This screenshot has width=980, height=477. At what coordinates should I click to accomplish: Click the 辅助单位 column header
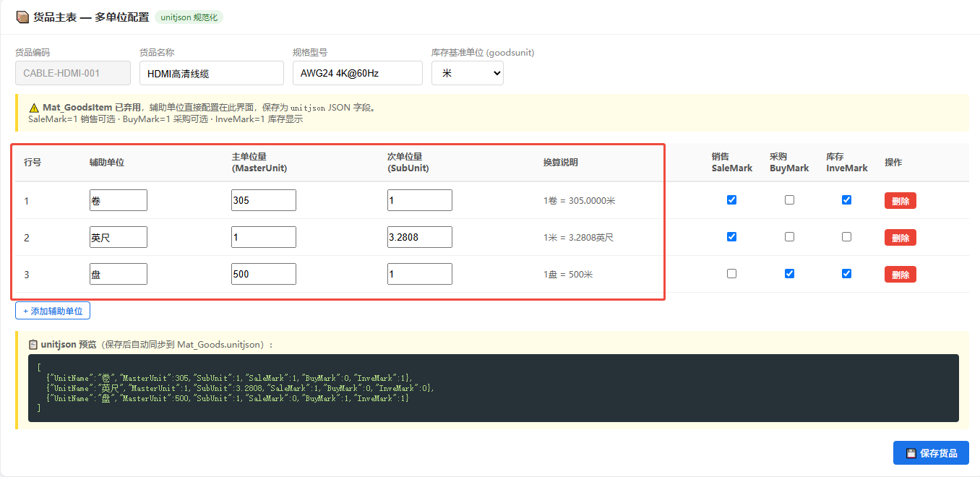coord(107,163)
